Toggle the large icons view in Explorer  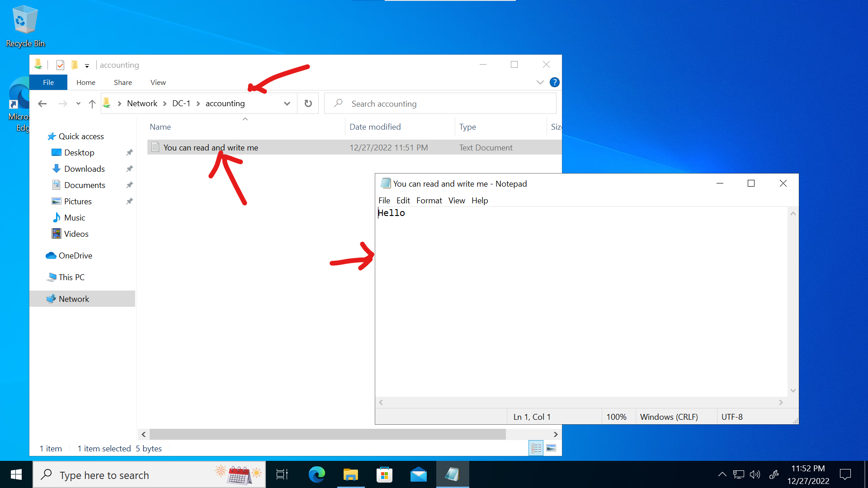pos(551,447)
